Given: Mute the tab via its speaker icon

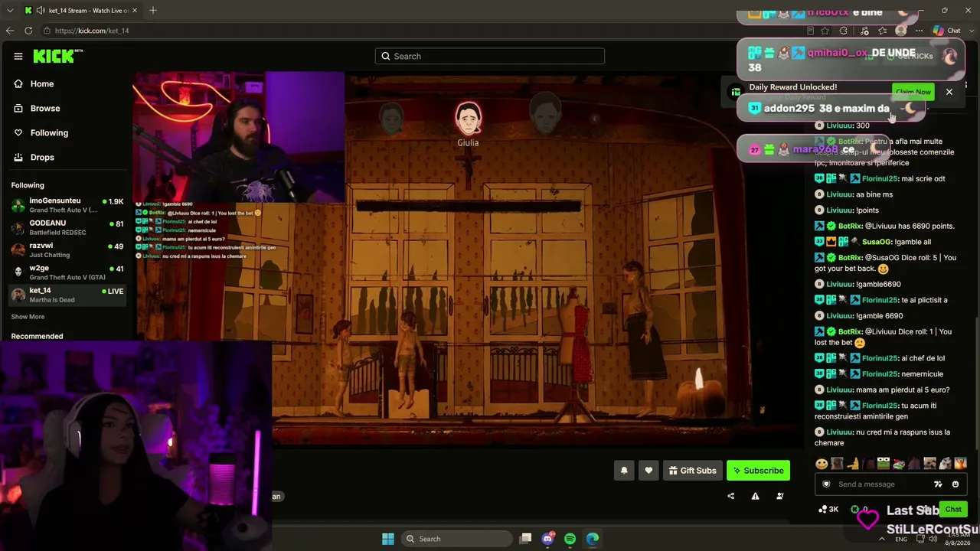Looking at the screenshot, I should coord(40,10).
